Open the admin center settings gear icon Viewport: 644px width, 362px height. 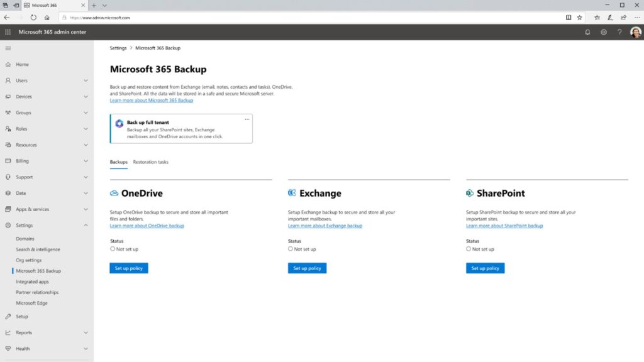[x=604, y=32]
